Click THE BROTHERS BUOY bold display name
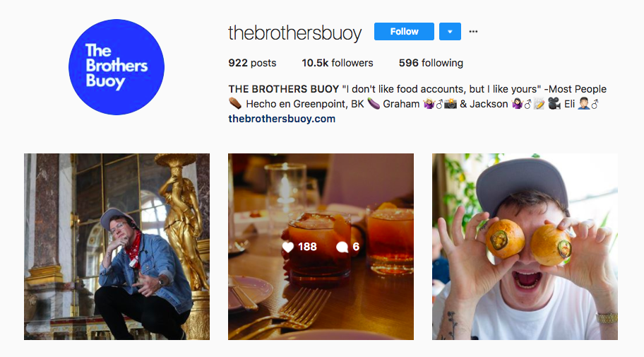 (283, 89)
